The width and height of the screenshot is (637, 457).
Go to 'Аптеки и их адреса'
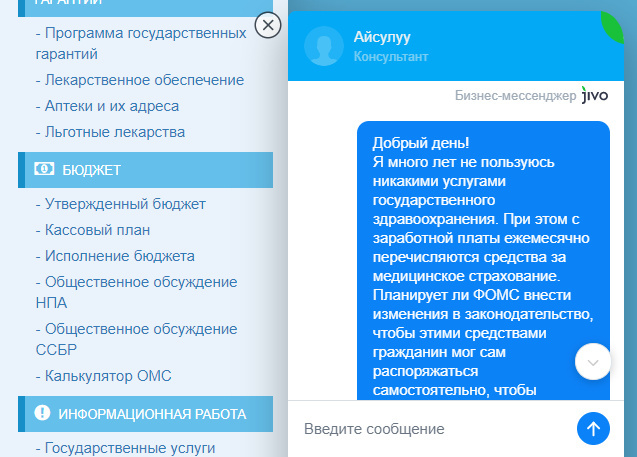(x=112, y=106)
